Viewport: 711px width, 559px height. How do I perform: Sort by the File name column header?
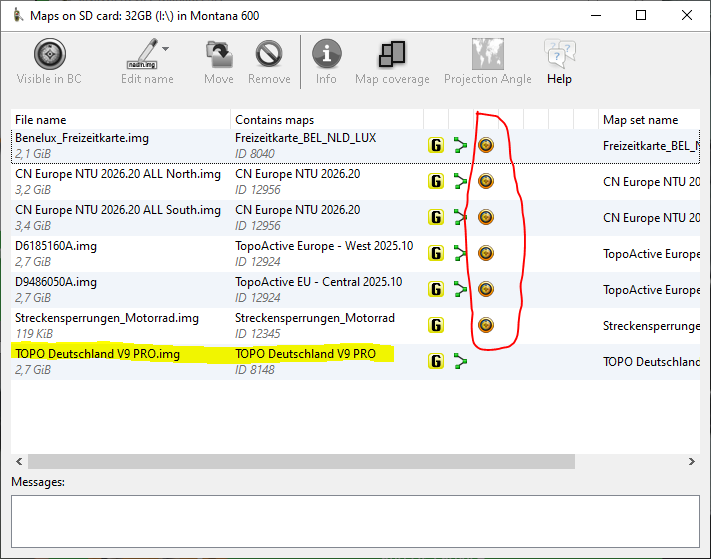[121, 120]
